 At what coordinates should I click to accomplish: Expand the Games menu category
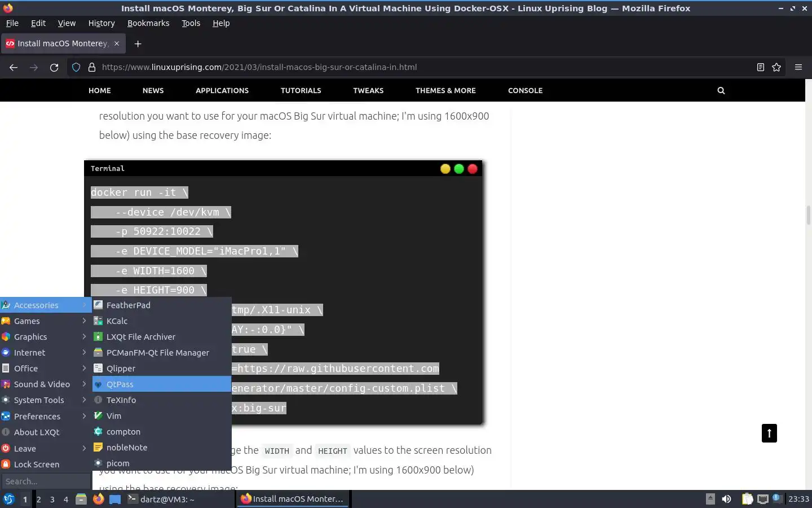[45, 321]
